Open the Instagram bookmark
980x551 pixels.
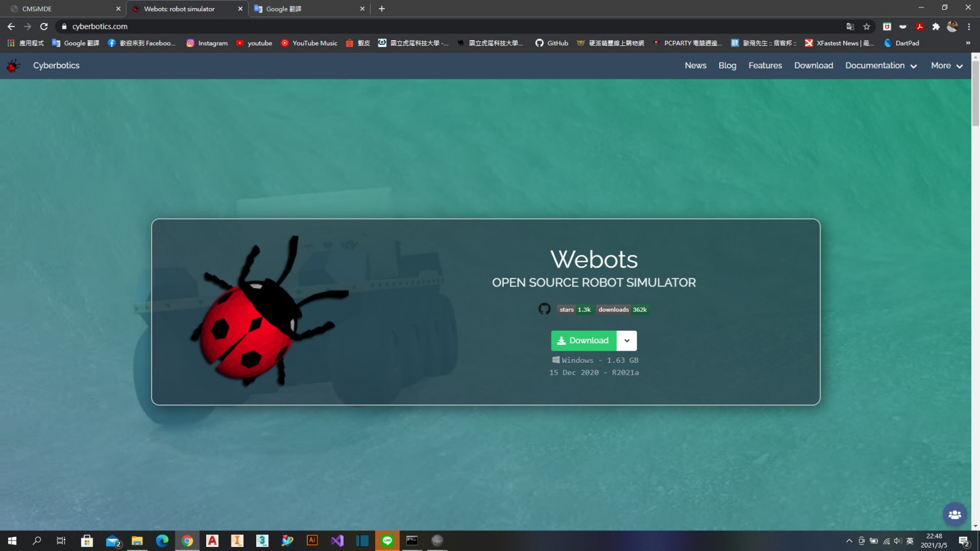(207, 43)
